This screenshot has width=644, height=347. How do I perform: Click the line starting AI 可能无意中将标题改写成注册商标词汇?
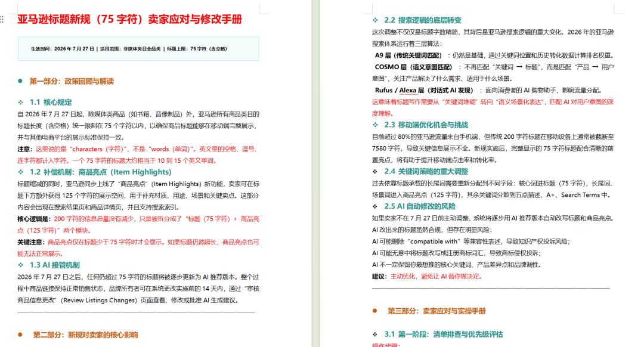456,253
